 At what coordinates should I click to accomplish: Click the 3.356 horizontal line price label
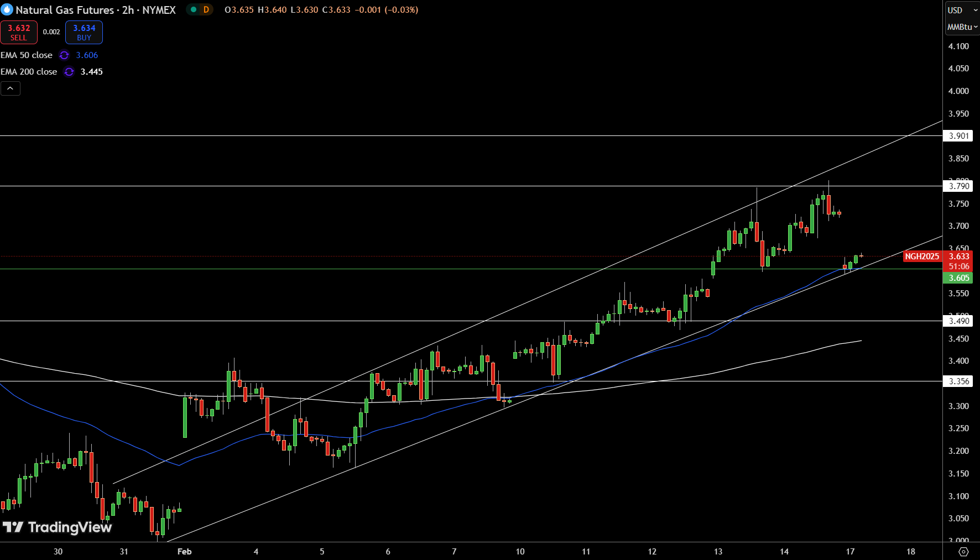tap(958, 381)
